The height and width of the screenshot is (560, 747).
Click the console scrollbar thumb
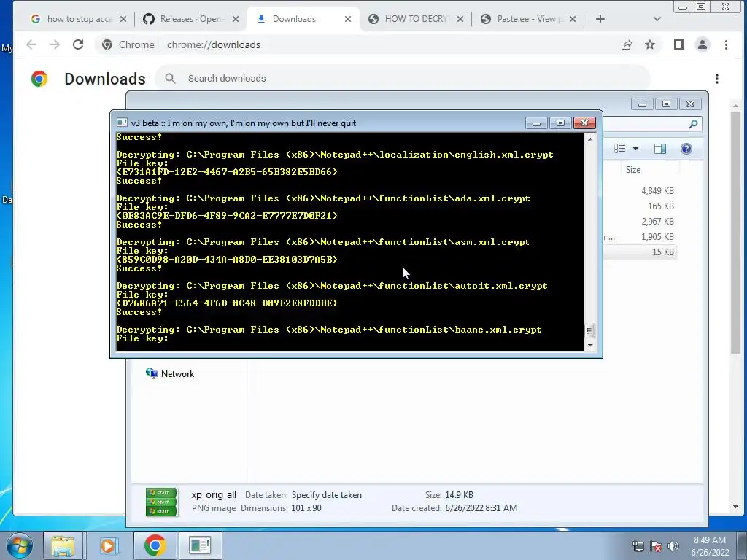(x=589, y=330)
